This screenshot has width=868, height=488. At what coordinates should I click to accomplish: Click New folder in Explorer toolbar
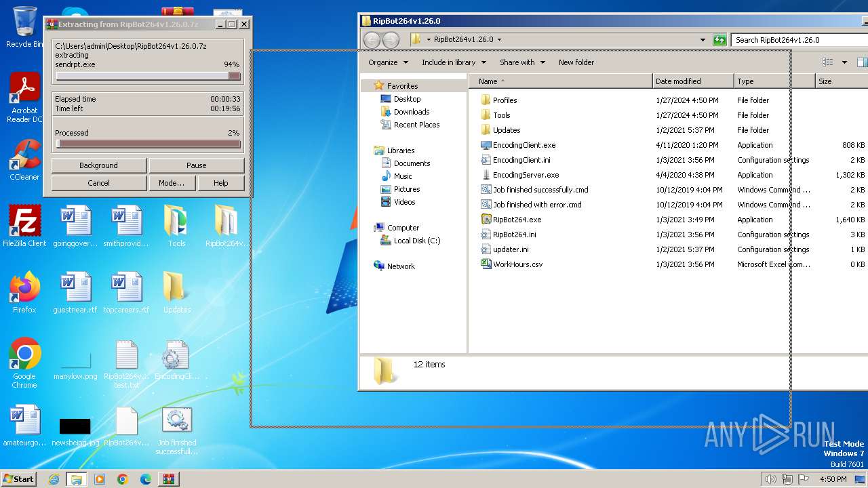pos(576,62)
